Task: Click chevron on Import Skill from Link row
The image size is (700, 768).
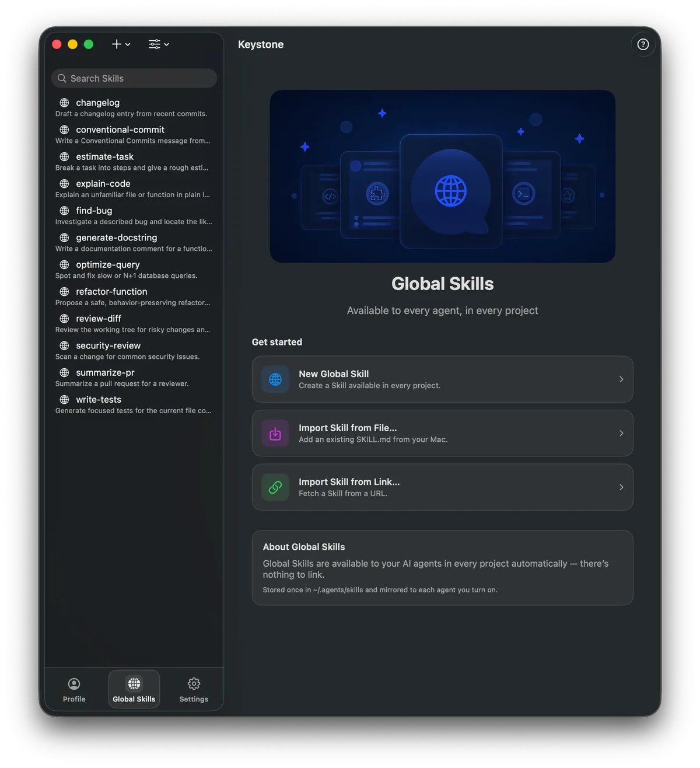Action: tap(621, 487)
